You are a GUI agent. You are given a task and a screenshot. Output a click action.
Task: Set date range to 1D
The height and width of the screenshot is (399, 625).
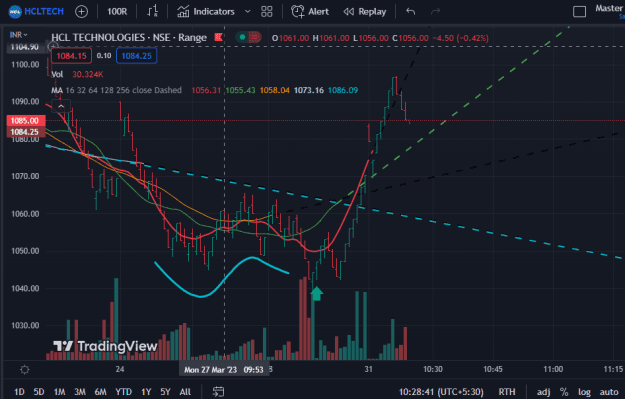19,392
